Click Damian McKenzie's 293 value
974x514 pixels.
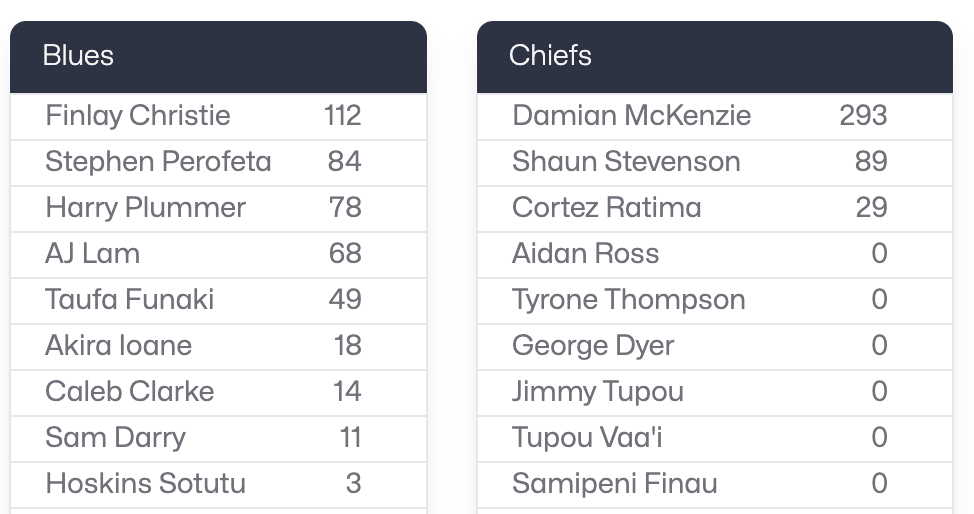point(863,116)
